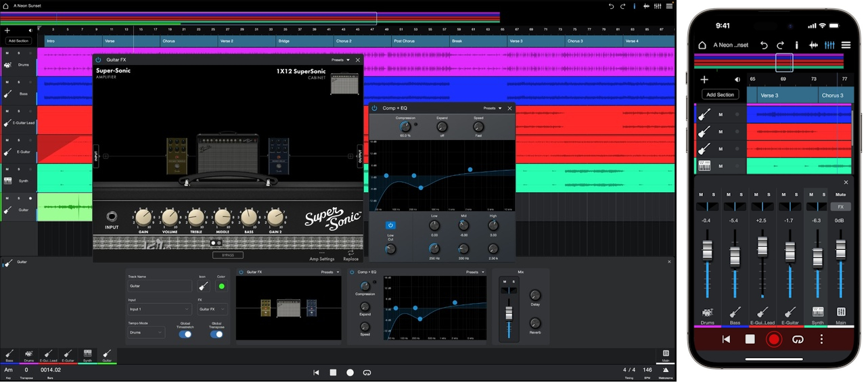Screen dimensions: 868x387
Task: Click the record button in desktop transport
Action: [350, 372]
